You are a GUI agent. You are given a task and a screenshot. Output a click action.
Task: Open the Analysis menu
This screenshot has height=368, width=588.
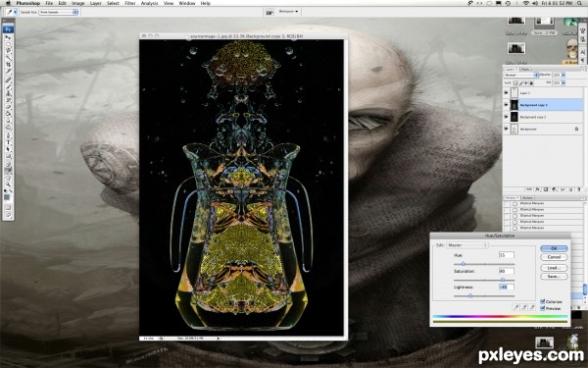coord(149,3)
